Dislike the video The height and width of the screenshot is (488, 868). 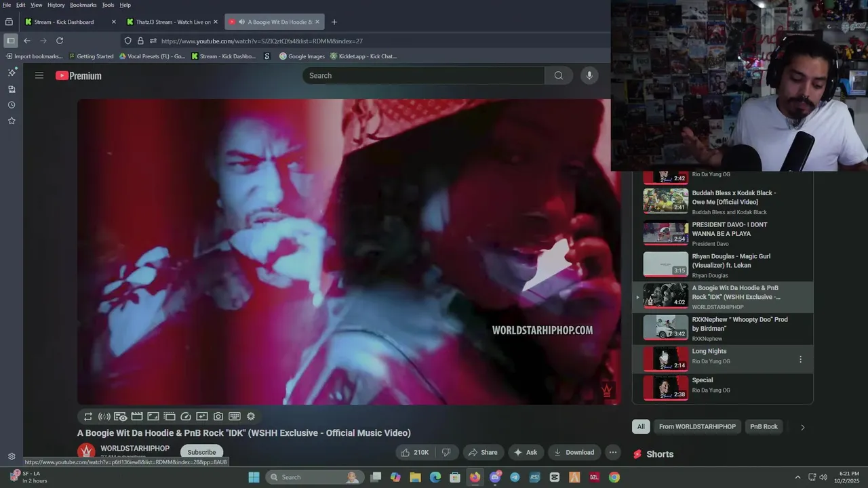pyautogui.click(x=446, y=452)
